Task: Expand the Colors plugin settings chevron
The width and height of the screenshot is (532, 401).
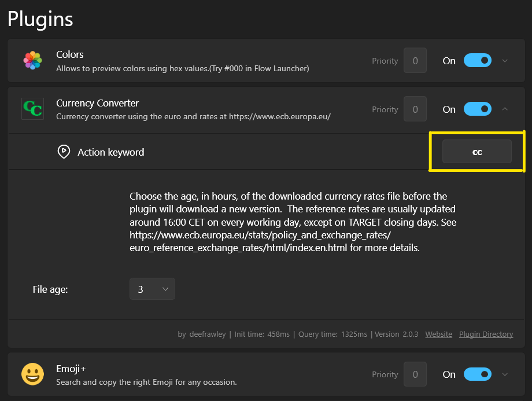Action: click(x=505, y=61)
